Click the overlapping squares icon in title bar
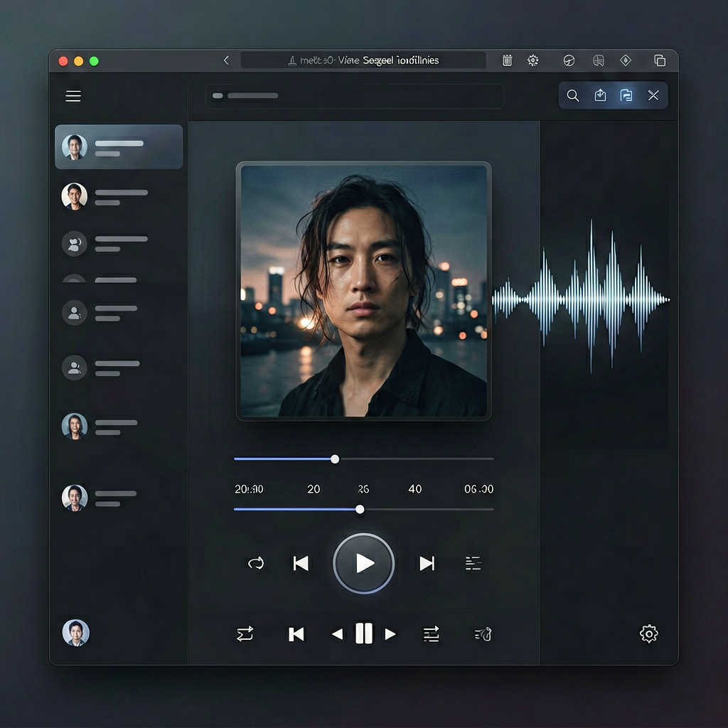 660,60
